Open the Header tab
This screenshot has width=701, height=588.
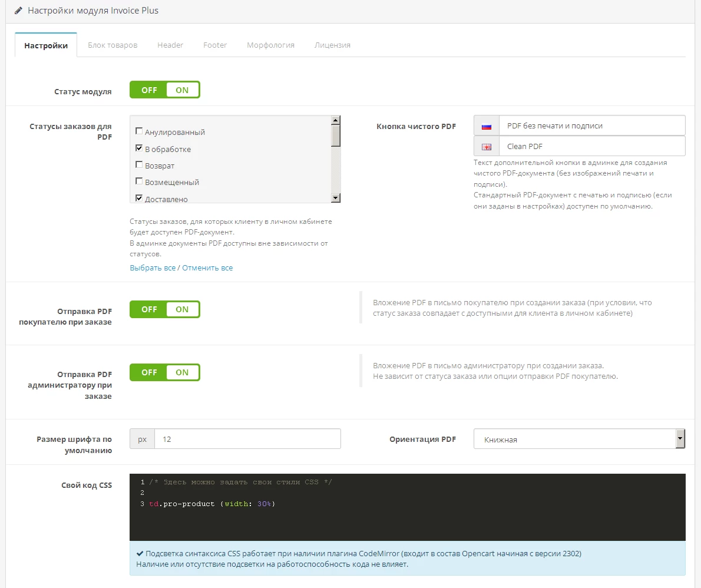(x=170, y=45)
